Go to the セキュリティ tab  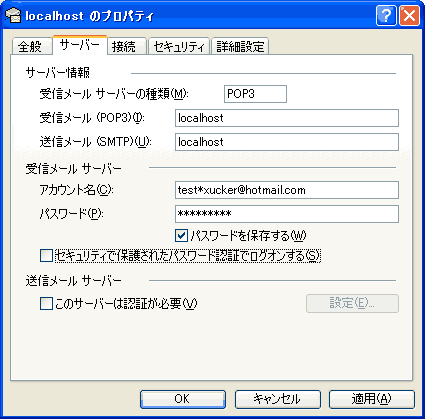point(179,46)
